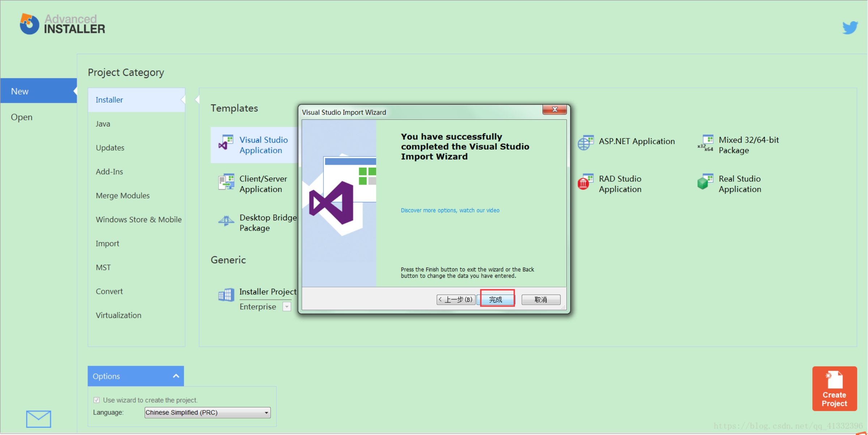Toggle Use wizard to create project checkbox
Screen dimensions: 868x435
(x=97, y=400)
